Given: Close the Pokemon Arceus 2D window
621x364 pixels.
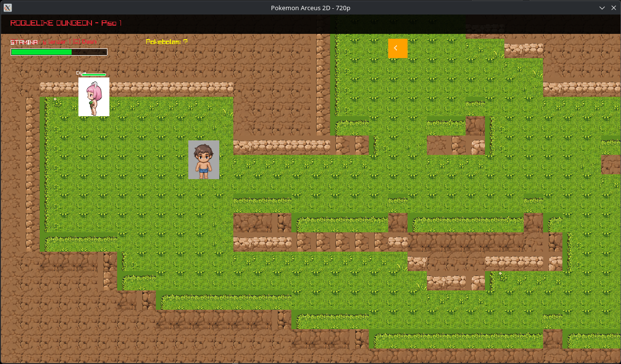Looking at the screenshot, I should tap(613, 8).
